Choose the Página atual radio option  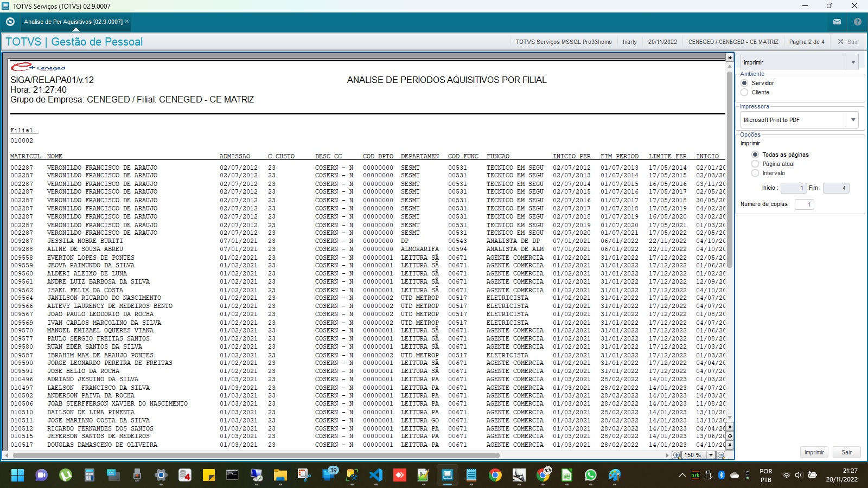pos(755,164)
